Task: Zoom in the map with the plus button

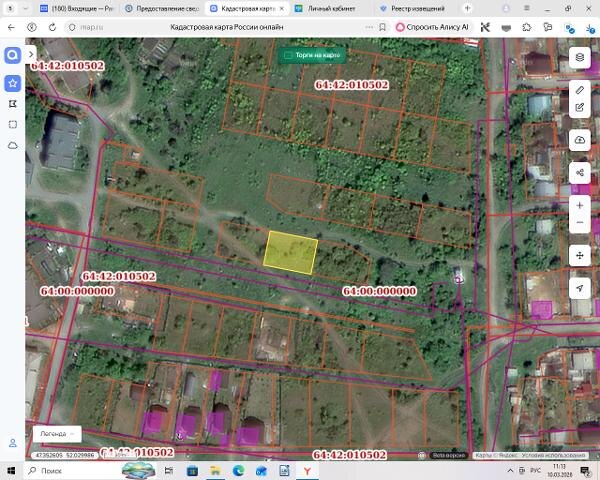Action: point(580,206)
